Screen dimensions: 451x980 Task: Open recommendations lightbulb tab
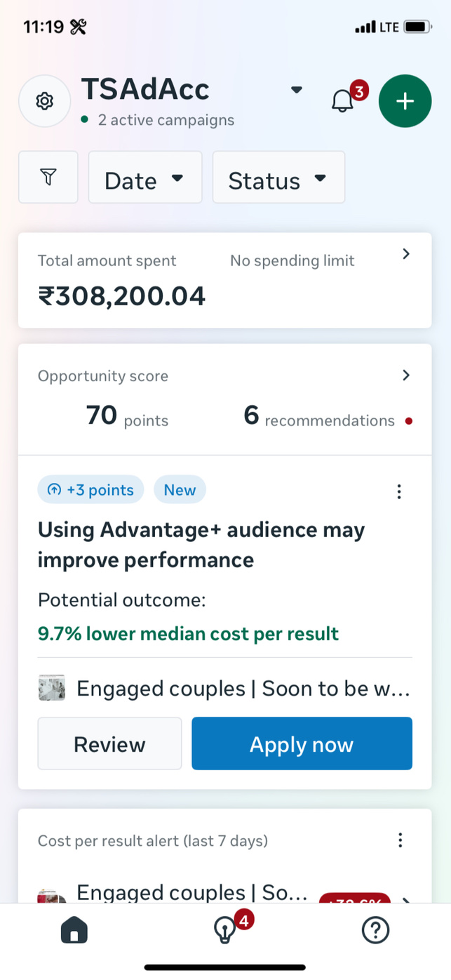click(224, 931)
